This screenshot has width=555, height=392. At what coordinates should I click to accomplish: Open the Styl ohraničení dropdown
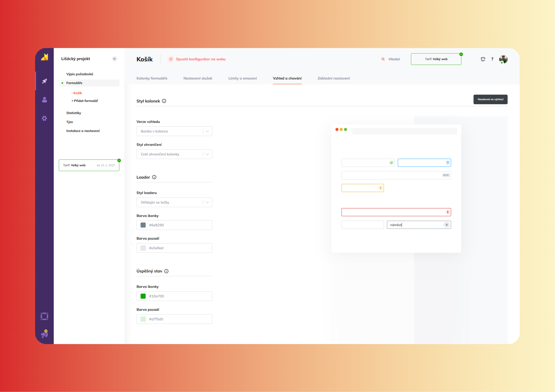pyautogui.click(x=174, y=154)
